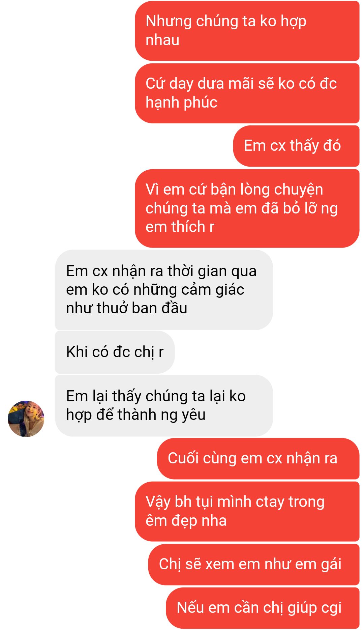Select message starting 'Vì em cứ bận lòng chuyện'

247,208
